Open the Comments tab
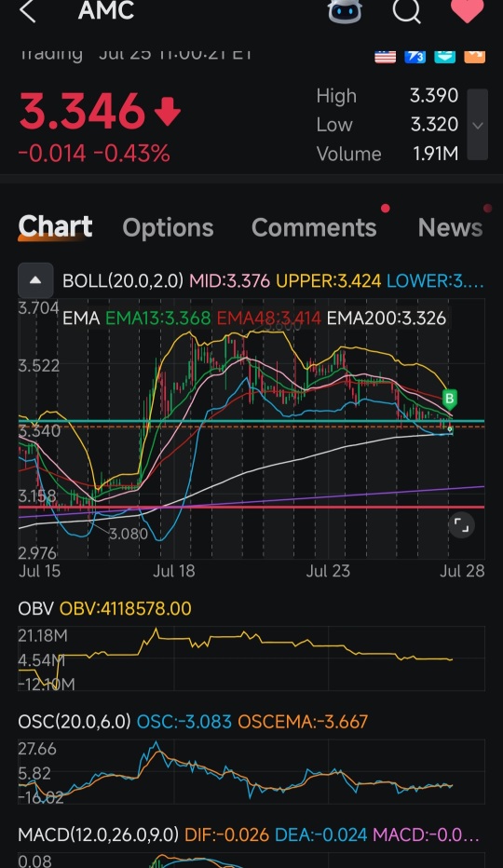 [314, 227]
